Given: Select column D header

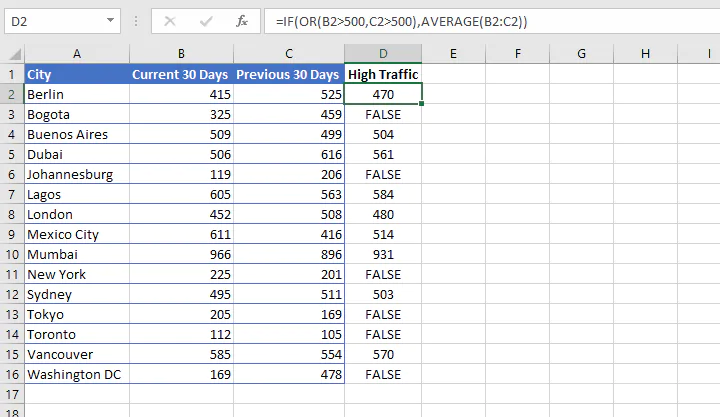Looking at the screenshot, I should (383, 54).
